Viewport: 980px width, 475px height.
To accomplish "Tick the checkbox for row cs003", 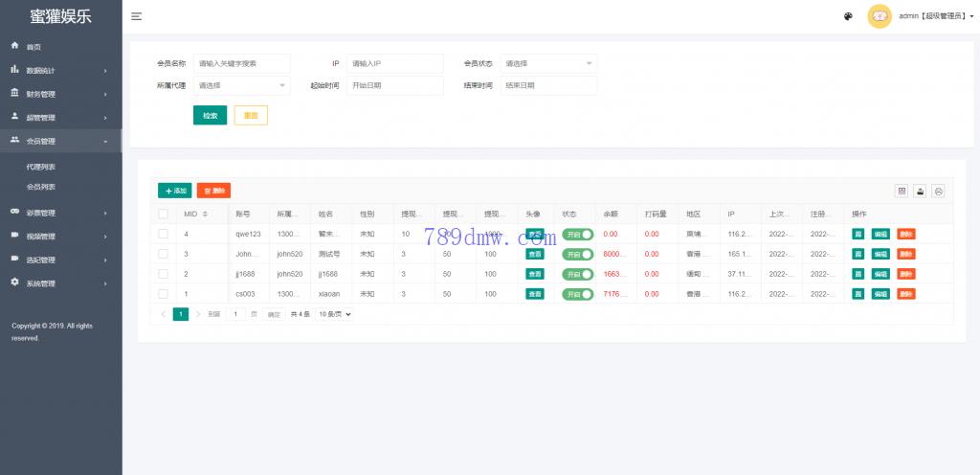I will pos(163,293).
